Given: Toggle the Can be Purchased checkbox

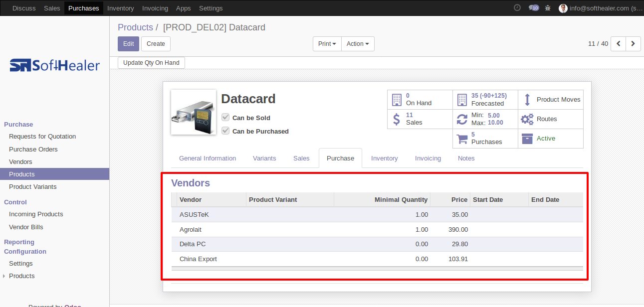Looking at the screenshot, I should point(225,131).
